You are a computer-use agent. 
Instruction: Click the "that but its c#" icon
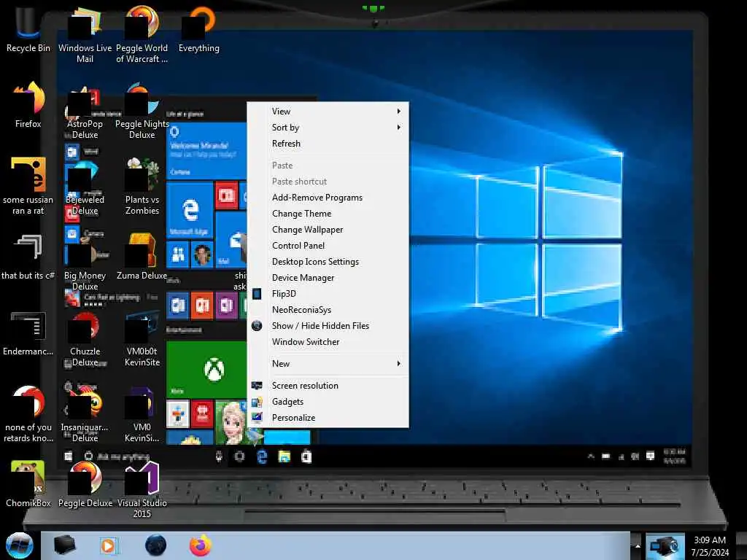(x=28, y=257)
